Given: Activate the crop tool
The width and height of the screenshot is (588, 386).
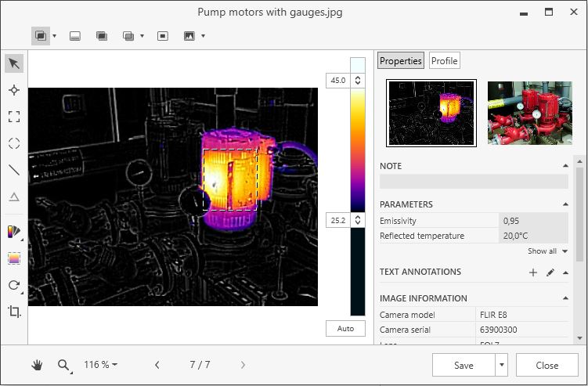Looking at the screenshot, I should pos(14,312).
